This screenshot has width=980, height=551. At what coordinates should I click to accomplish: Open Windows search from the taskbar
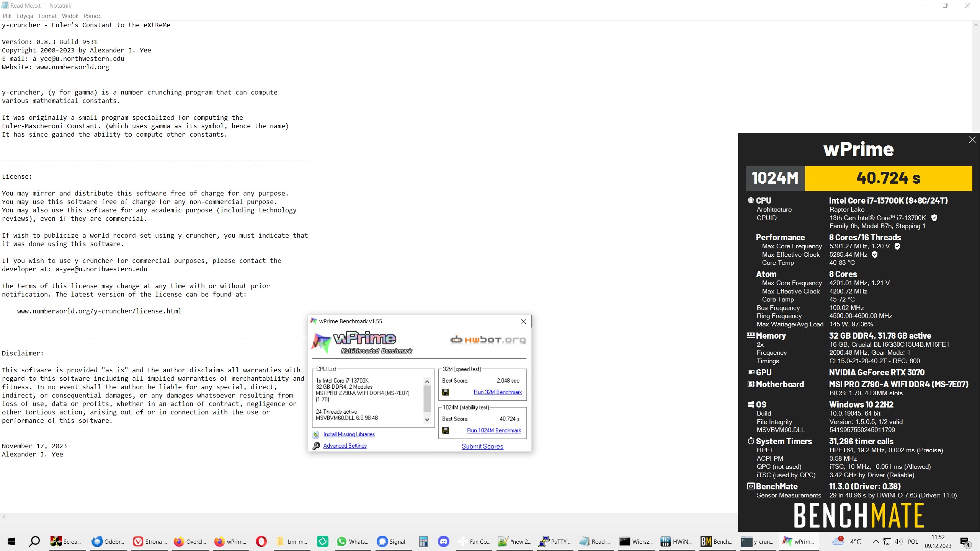pos(34,541)
